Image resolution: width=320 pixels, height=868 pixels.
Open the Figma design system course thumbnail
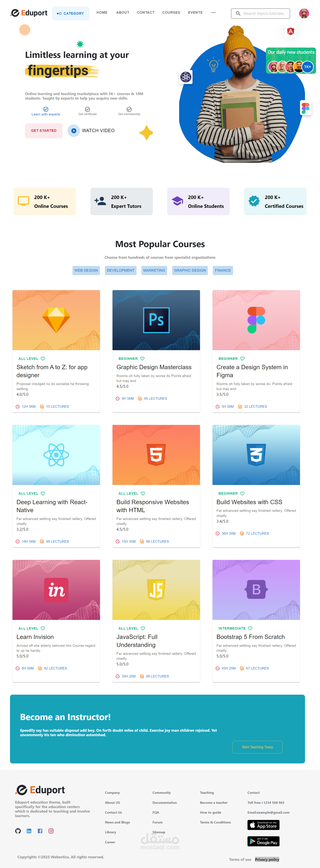click(x=256, y=320)
